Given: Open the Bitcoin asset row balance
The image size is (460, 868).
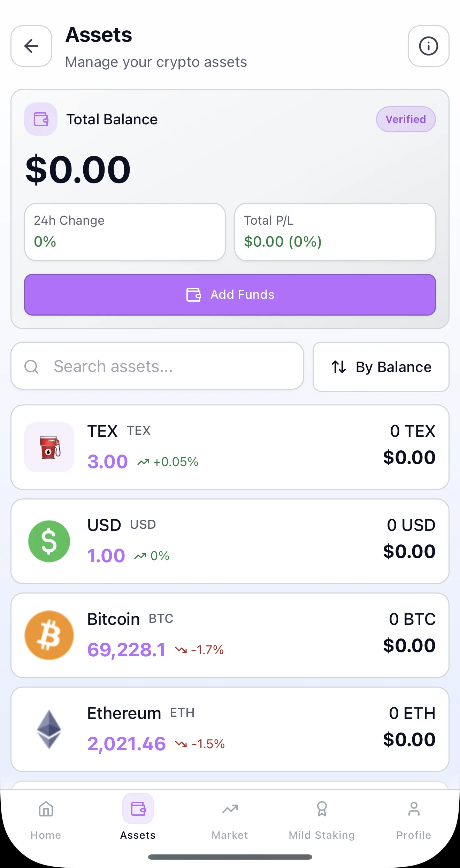Looking at the screenshot, I should (409, 633).
